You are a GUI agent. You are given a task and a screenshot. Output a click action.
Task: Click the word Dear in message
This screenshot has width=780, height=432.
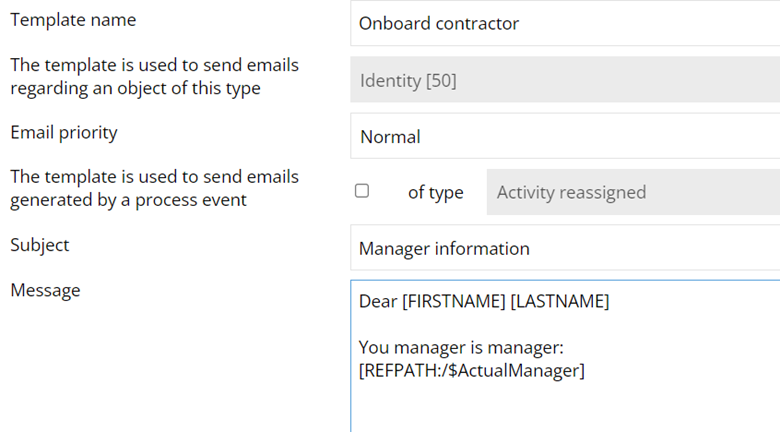(378, 301)
